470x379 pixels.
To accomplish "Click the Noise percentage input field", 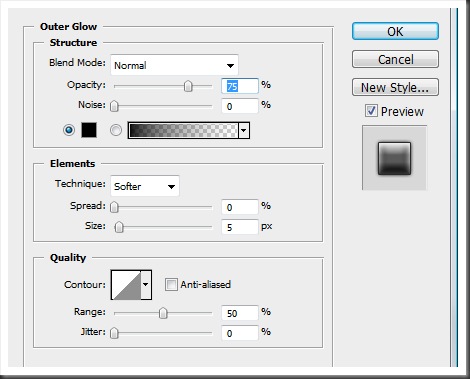I will tap(240, 106).
